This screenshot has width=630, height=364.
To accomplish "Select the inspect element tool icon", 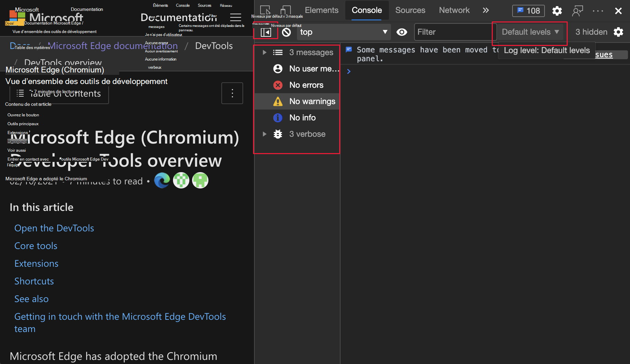I will tap(265, 10).
